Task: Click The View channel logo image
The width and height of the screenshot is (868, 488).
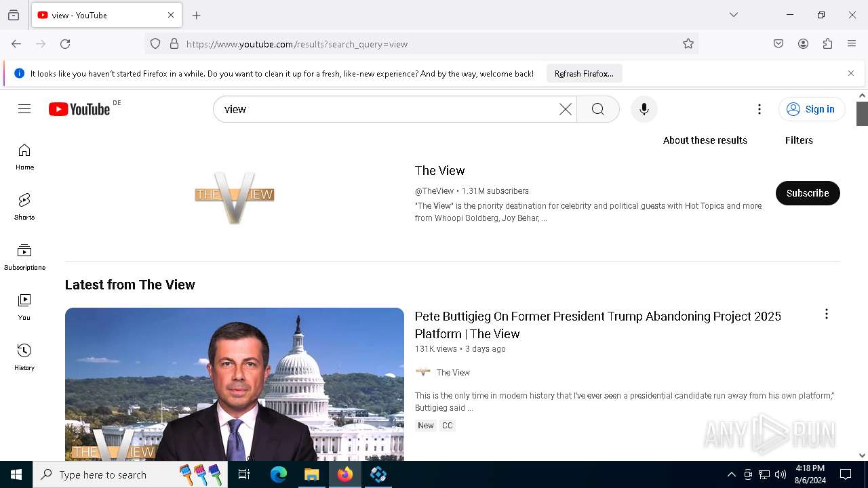Action: click(235, 197)
